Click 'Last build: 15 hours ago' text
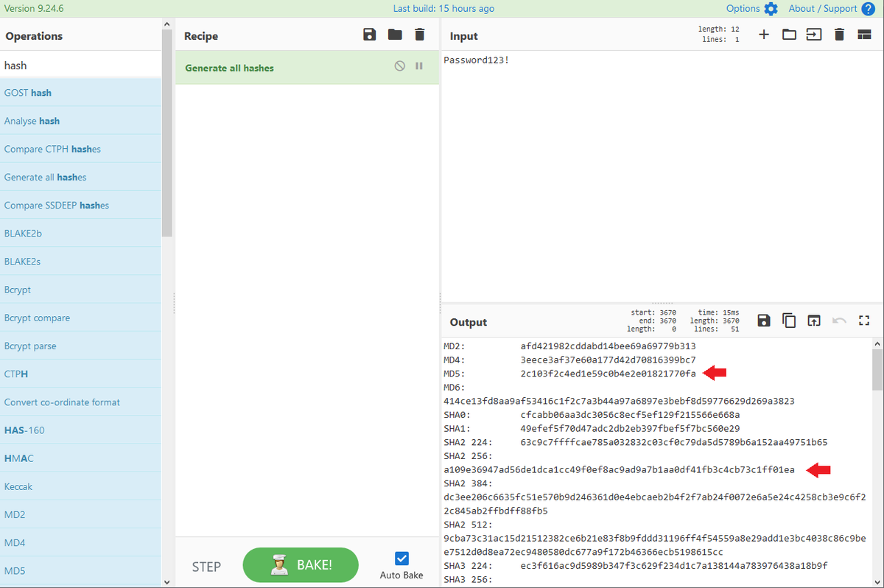This screenshot has width=884, height=588. point(443,9)
